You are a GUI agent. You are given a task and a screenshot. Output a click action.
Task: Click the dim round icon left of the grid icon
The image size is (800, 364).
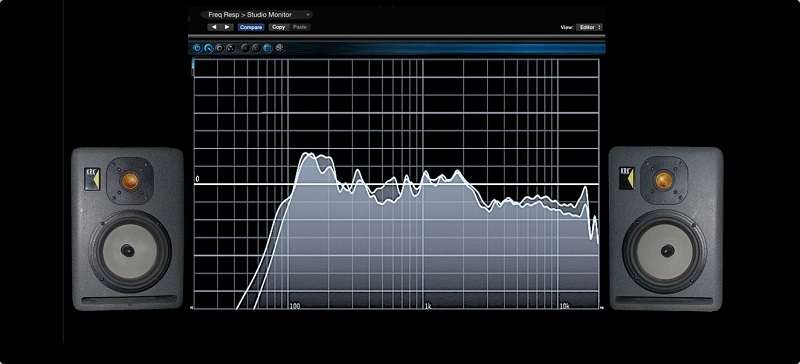click(256, 48)
